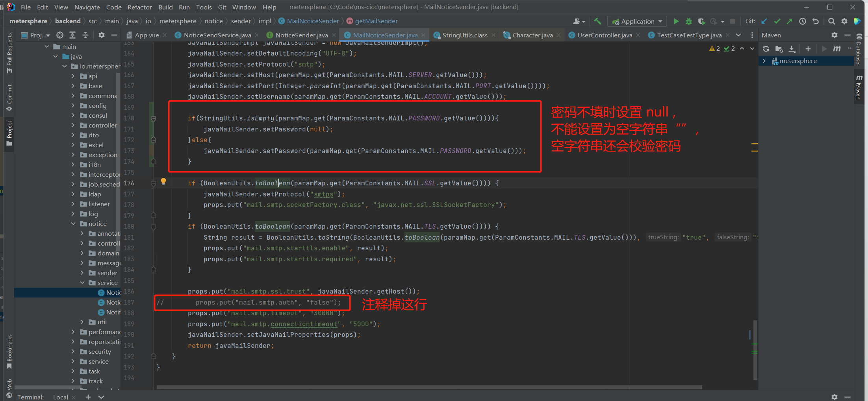The image size is (868, 401).
Task: Collapse all nodes in the Project panel
Action: [85, 35]
